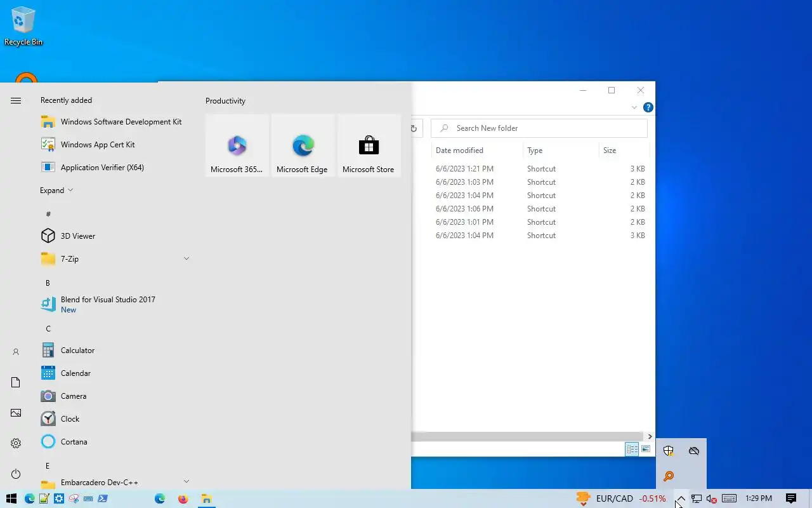Open the Clock app
Screen dimensions: 812x508
coord(115,419)
